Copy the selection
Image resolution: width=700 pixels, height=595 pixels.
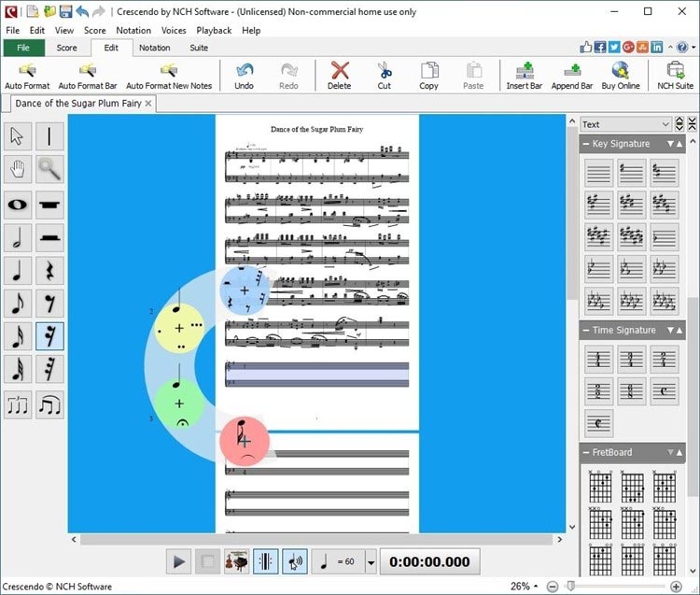pos(428,76)
